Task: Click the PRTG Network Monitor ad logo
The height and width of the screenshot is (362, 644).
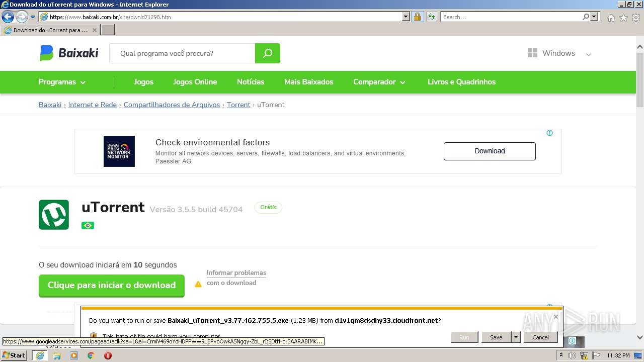Action: point(119,151)
